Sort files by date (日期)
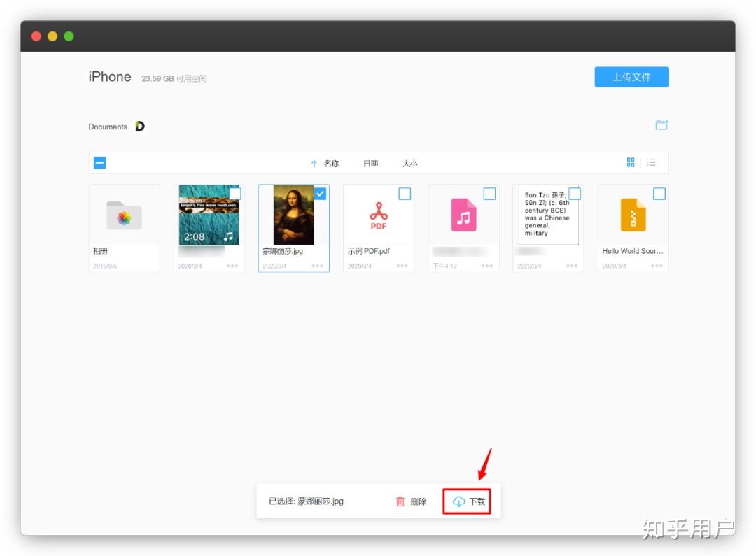 click(370, 164)
